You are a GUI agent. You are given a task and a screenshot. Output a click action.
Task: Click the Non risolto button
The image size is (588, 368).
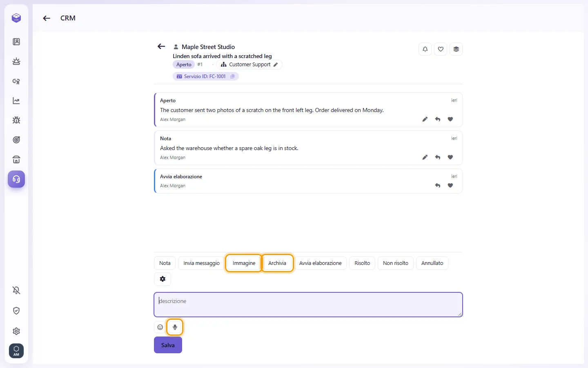point(396,263)
